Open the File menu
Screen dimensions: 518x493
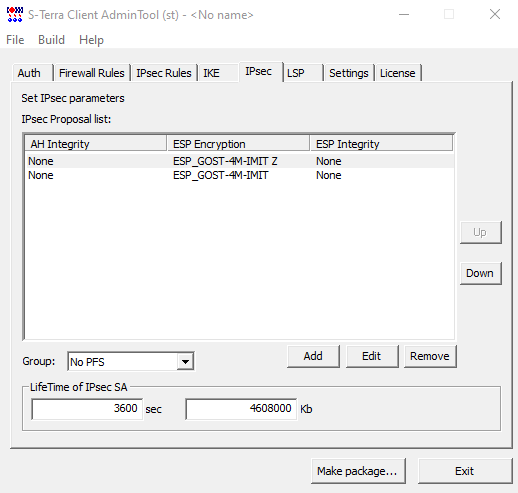(x=15, y=40)
